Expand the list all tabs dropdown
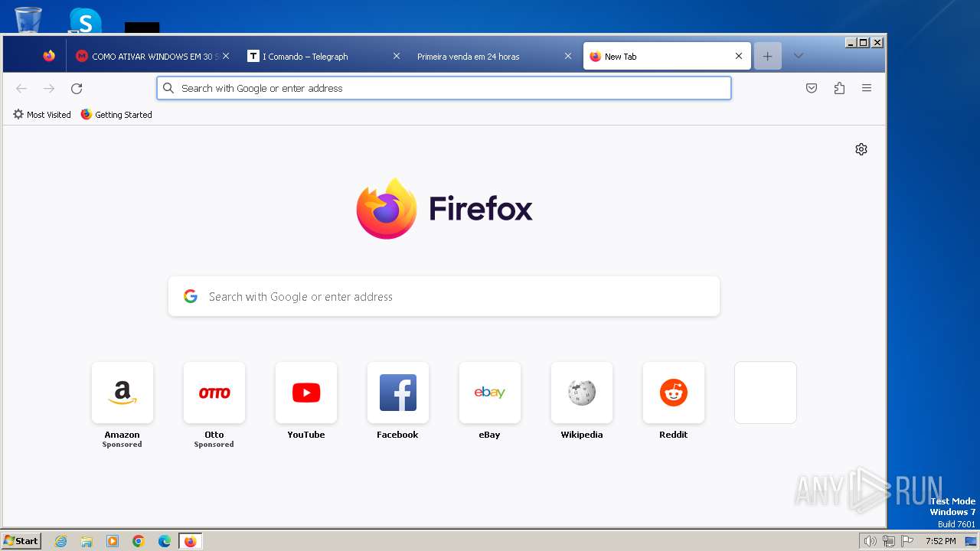980x551 pixels. [798, 56]
